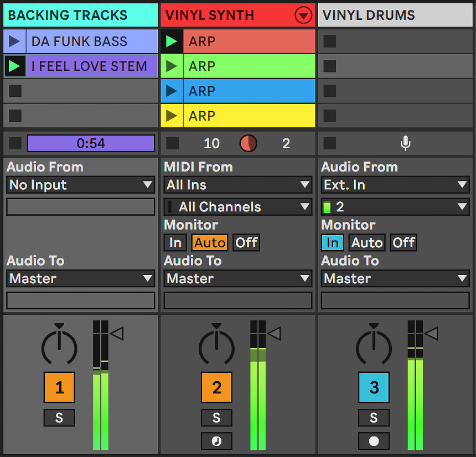
Task: Arm the Vinyl Drums track for recording
Action: (x=374, y=441)
